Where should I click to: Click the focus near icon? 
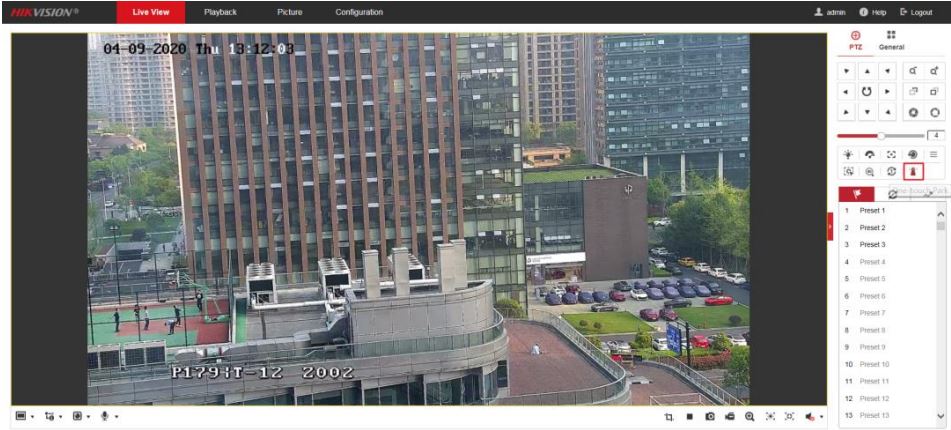pos(913,92)
